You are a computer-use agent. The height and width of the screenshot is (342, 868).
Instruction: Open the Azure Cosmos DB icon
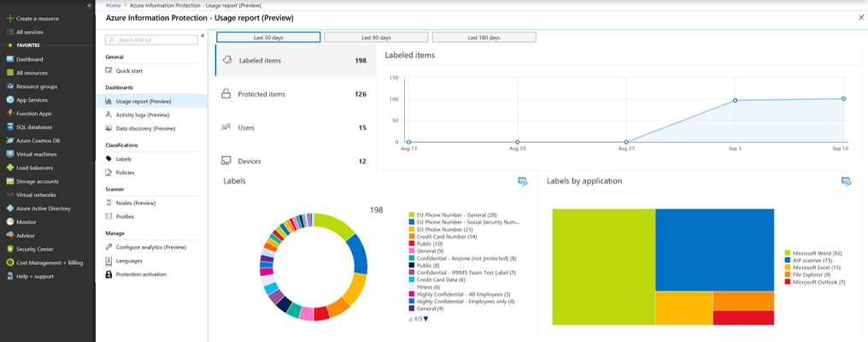(9, 141)
